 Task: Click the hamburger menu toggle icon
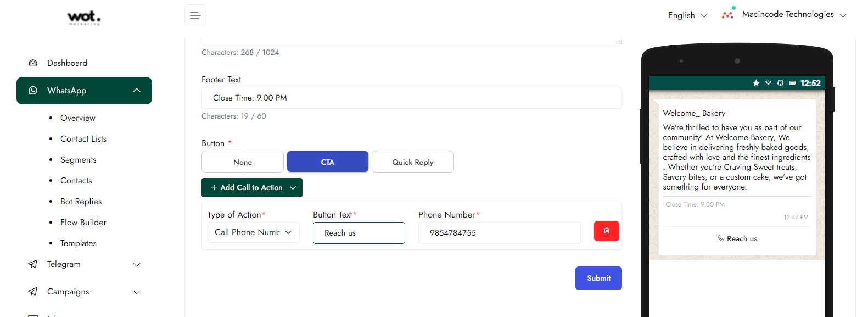[195, 15]
